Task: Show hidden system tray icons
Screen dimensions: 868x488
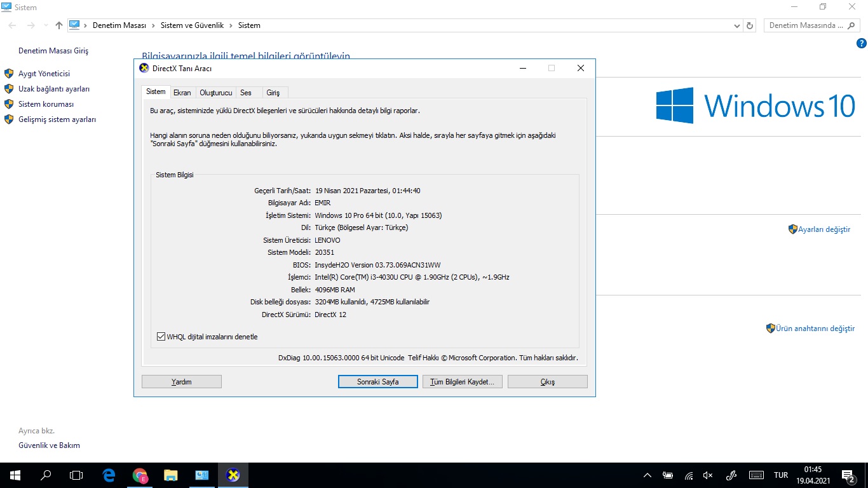Action: coord(648,475)
